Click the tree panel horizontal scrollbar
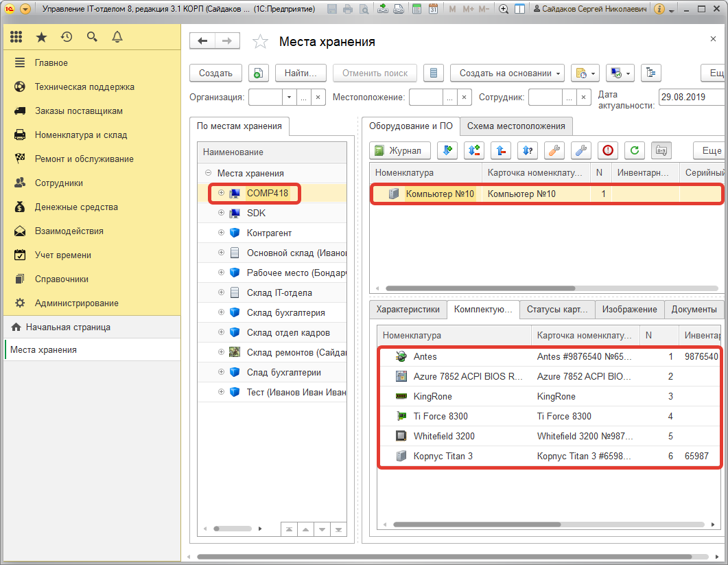Image resolution: width=728 pixels, height=565 pixels. (232, 529)
